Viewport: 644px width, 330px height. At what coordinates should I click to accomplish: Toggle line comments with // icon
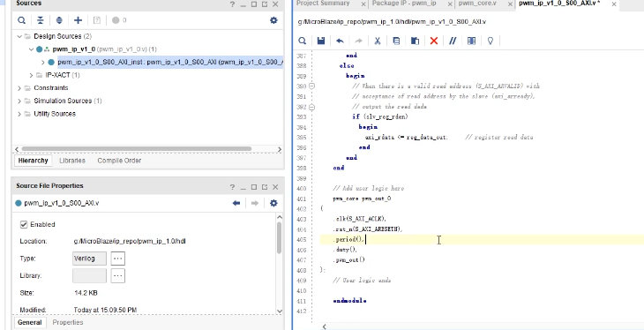pos(453,41)
